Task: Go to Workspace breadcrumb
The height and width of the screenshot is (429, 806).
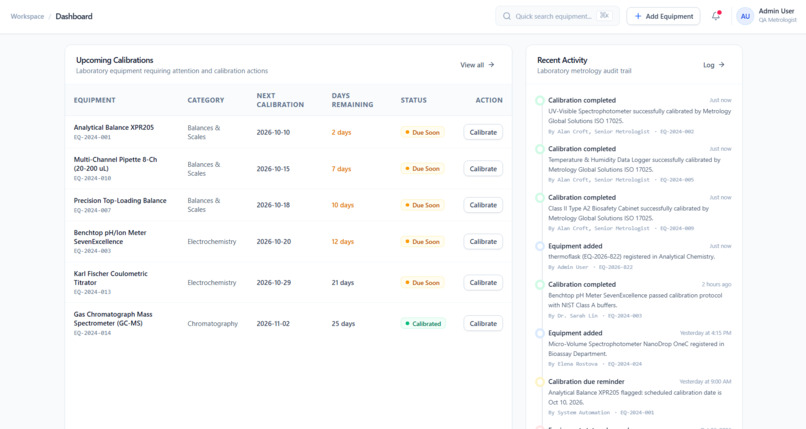Action: pos(27,16)
